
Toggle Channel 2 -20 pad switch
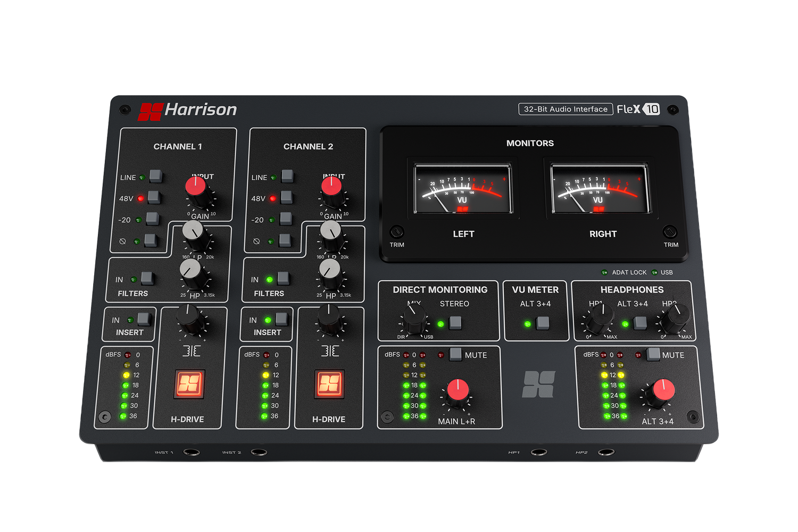click(x=286, y=219)
